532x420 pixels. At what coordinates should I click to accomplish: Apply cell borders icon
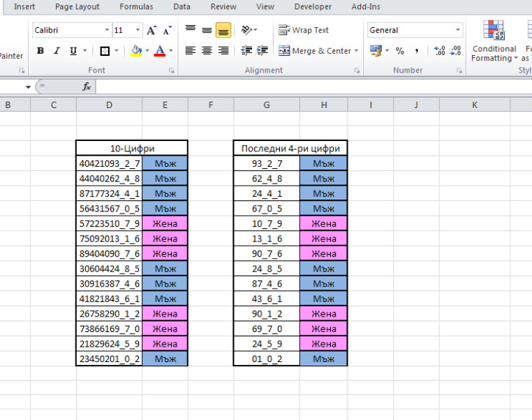coord(105,51)
